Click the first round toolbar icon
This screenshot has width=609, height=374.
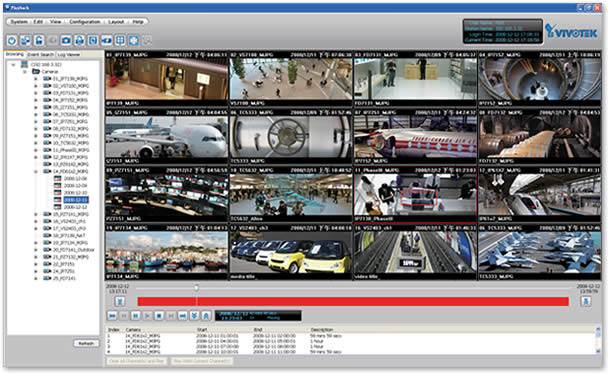pos(12,40)
